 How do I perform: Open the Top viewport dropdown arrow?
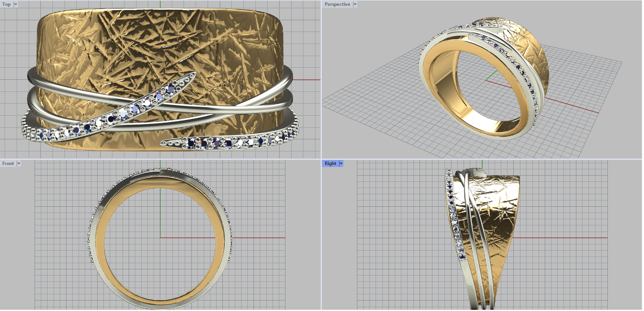[x=16, y=4]
